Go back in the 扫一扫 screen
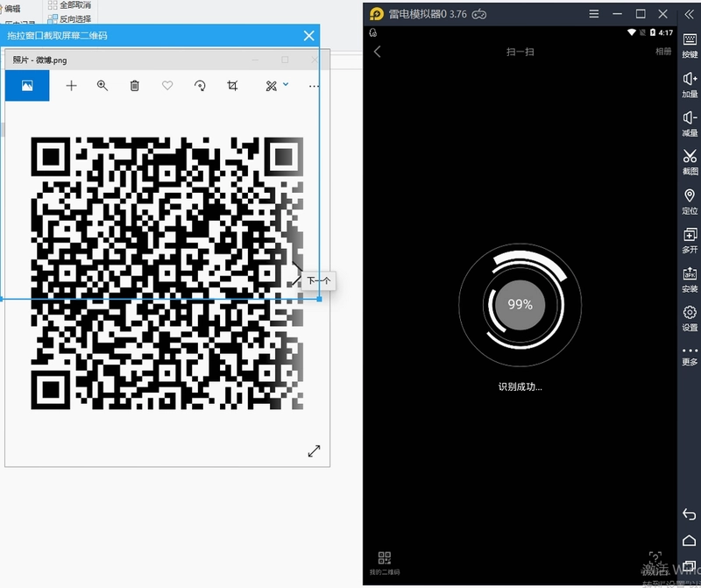The height and width of the screenshot is (588, 701). pos(378,52)
